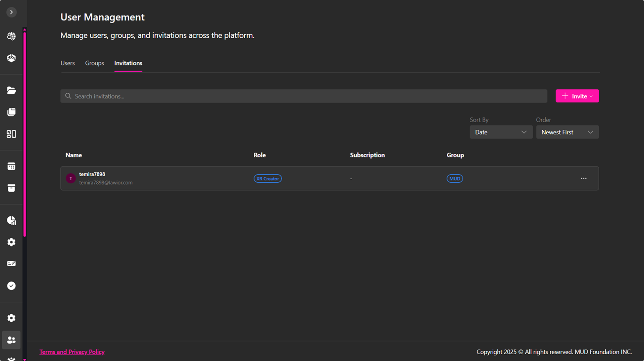
Task: Click the 3D scene cube sidebar icon
Action: click(11, 58)
